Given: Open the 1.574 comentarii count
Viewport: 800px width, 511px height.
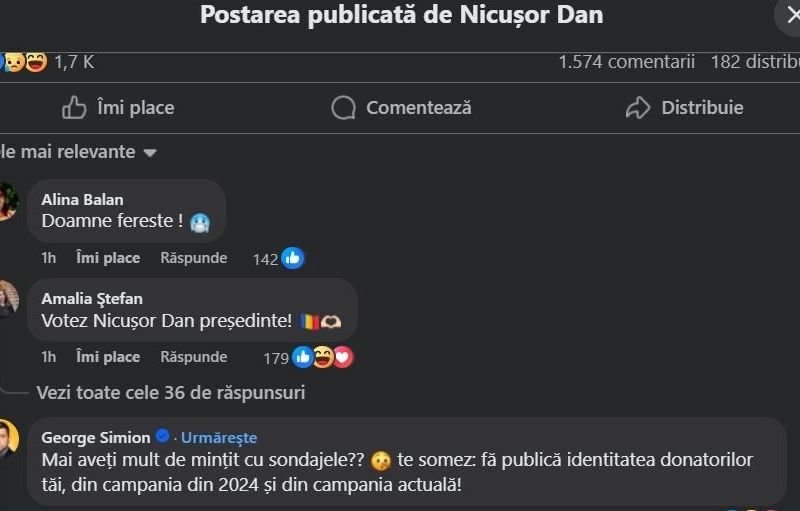Looking at the screenshot, I should (x=627, y=62).
